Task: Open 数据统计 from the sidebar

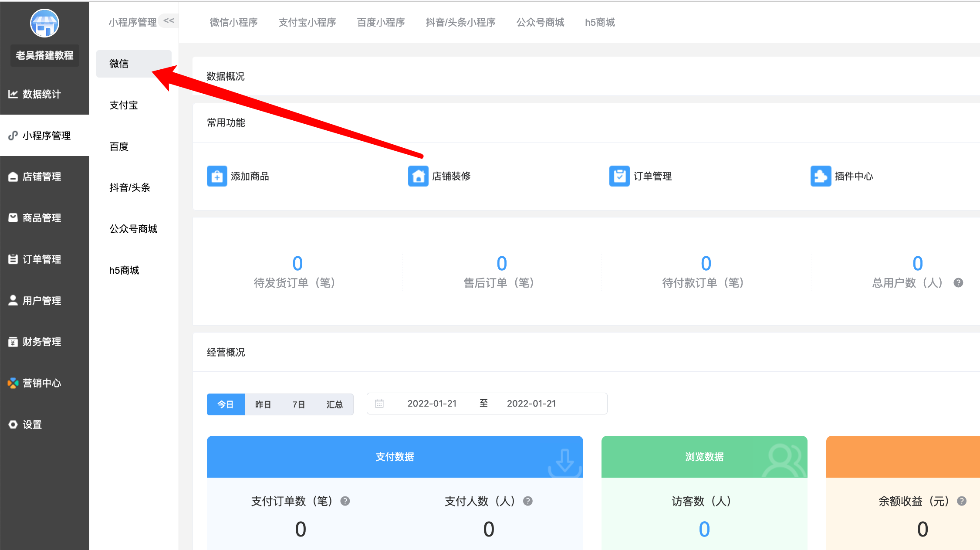Action: [41, 94]
